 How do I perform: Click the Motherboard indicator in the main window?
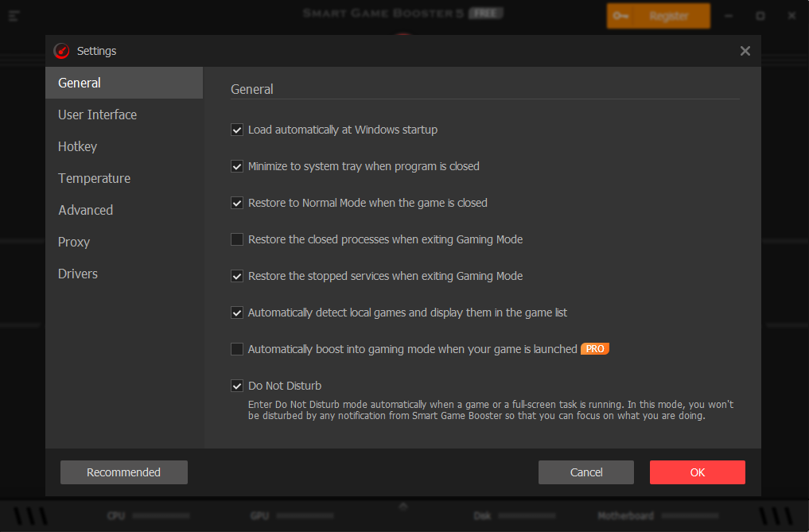(x=658, y=515)
